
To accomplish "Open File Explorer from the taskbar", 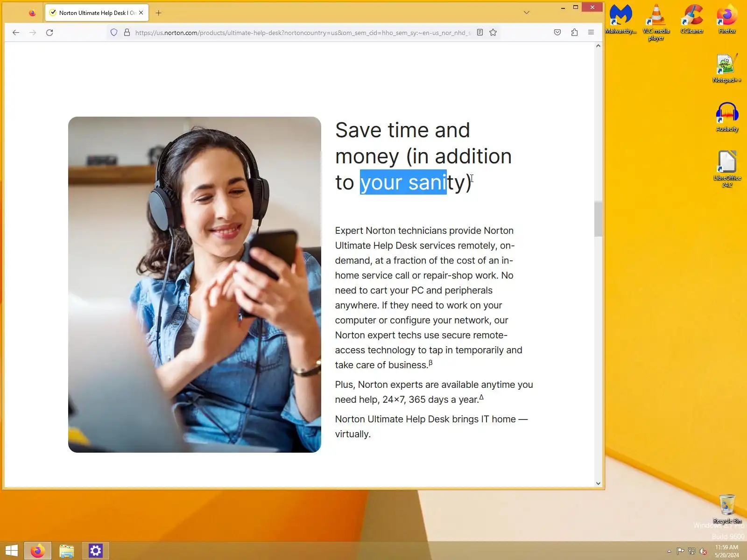I will coord(67,551).
